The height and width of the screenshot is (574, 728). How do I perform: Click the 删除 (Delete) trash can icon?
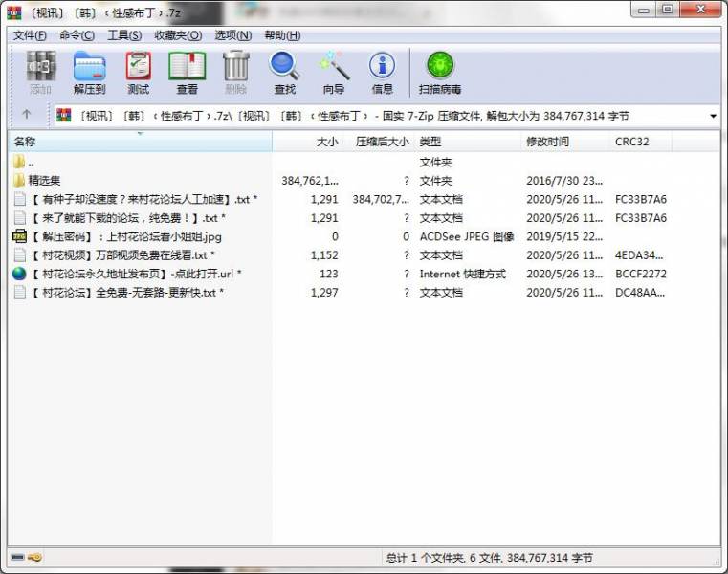[x=235, y=73]
